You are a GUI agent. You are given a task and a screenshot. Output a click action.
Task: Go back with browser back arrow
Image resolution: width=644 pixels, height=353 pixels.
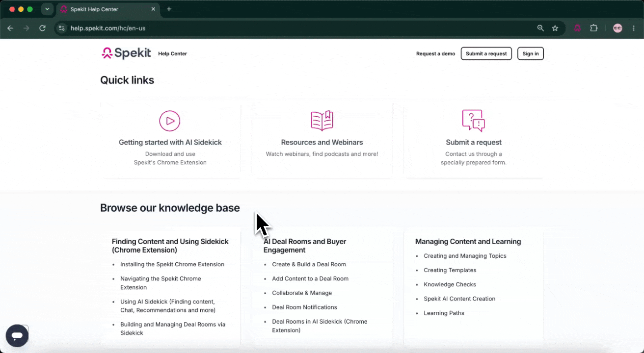[x=10, y=28]
